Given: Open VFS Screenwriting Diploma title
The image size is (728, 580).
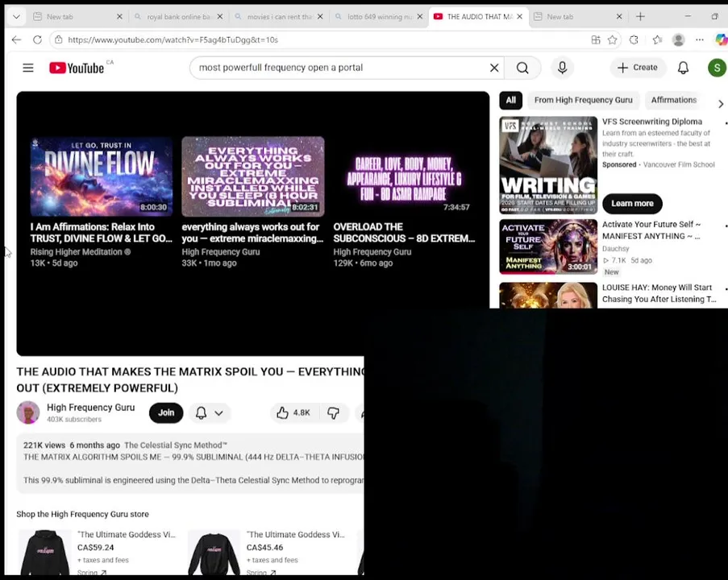Looking at the screenshot, I should pyautogui.click(x=652, y=122).
